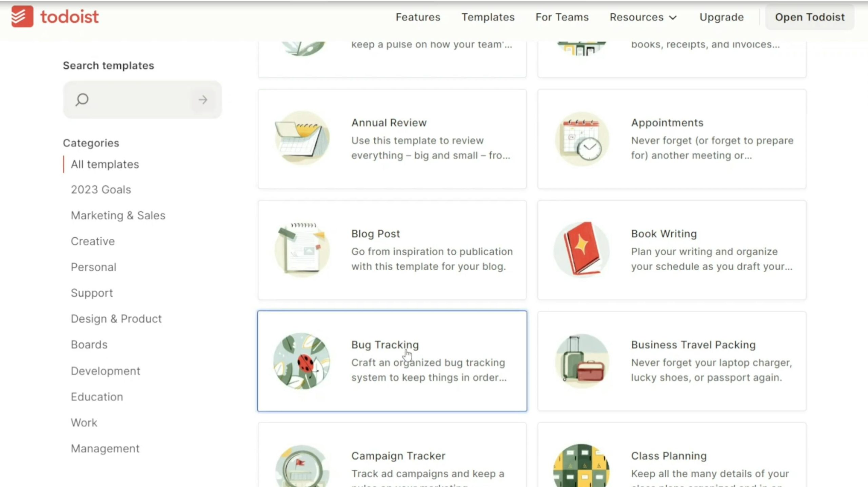Expand the Resources dropdown menu
The width and height of the screenshot is (868, 487).
pyautogui.click(x=643, y=17)
